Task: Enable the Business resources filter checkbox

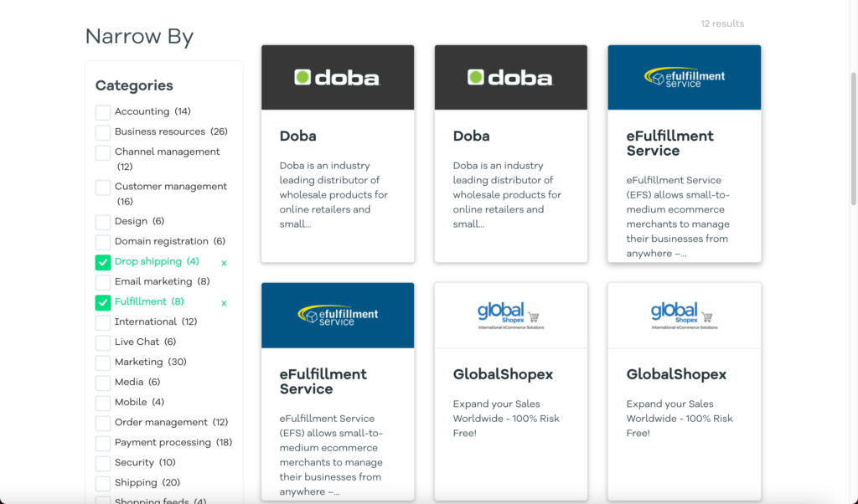Action: pos(103,132)
